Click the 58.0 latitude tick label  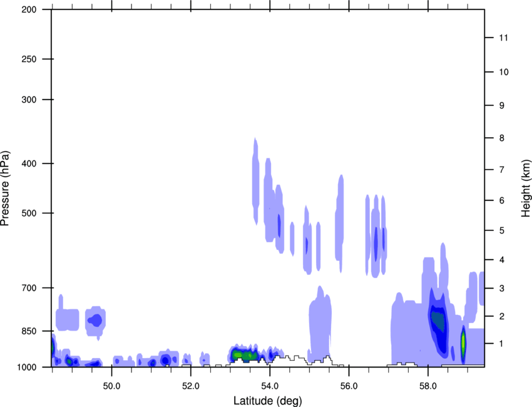tap(428, 386)
